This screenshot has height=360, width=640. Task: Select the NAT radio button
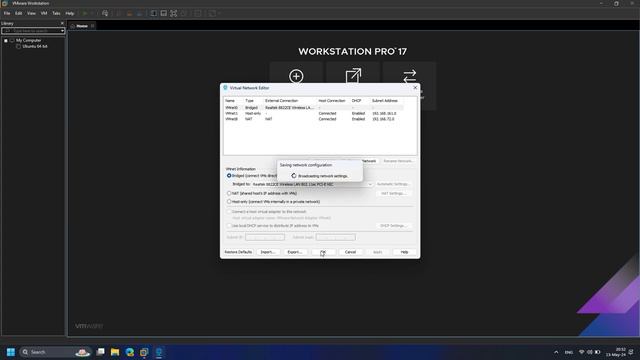tap(229, 193)
